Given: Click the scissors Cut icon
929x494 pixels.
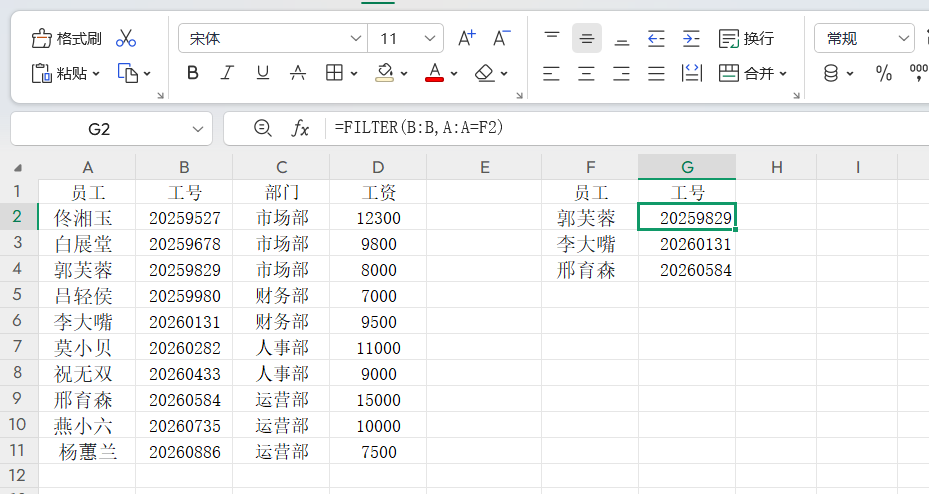Looking at the screenshot, I should click(x=126, y=39).
